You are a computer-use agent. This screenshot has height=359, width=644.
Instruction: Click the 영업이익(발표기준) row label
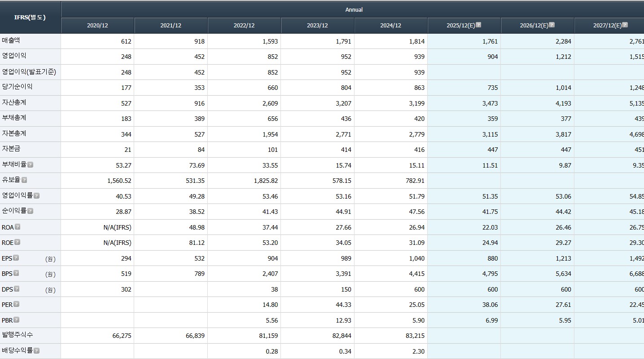tap(29, 71)
